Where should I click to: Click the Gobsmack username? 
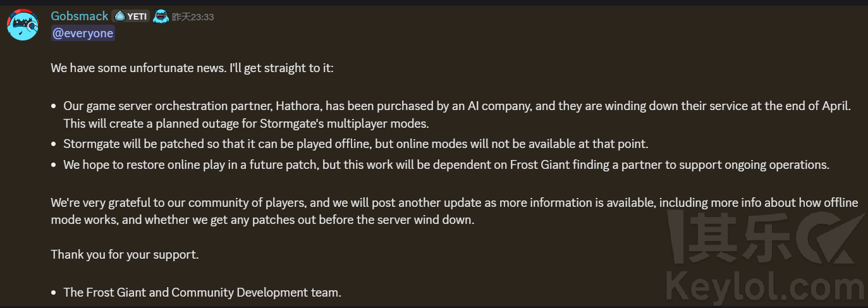[x=80, y=16]
